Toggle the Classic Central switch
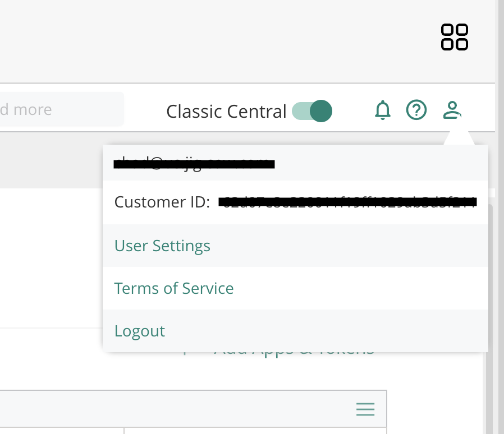This screenshot has width=504, height=434. tap(312, 111)
